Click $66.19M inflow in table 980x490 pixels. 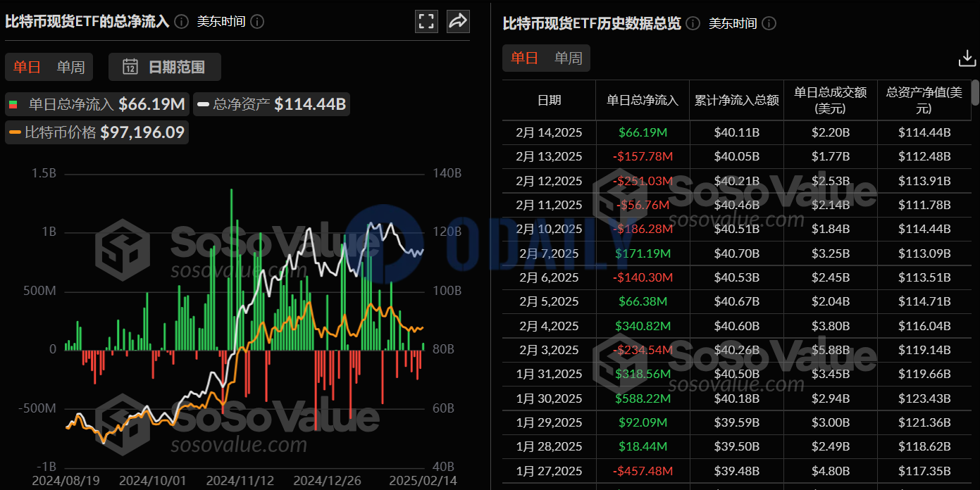[643, 132]
